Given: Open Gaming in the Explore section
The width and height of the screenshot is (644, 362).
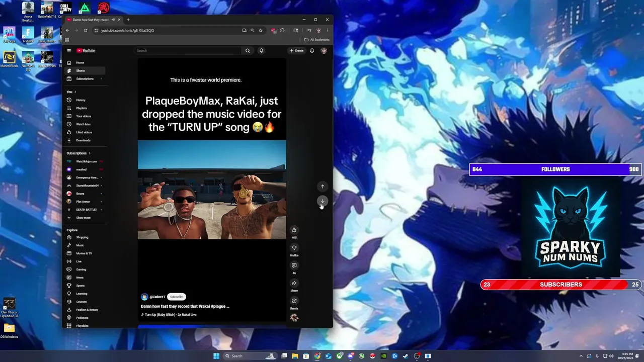Looking at the screenshot, I should coord(86,269).
